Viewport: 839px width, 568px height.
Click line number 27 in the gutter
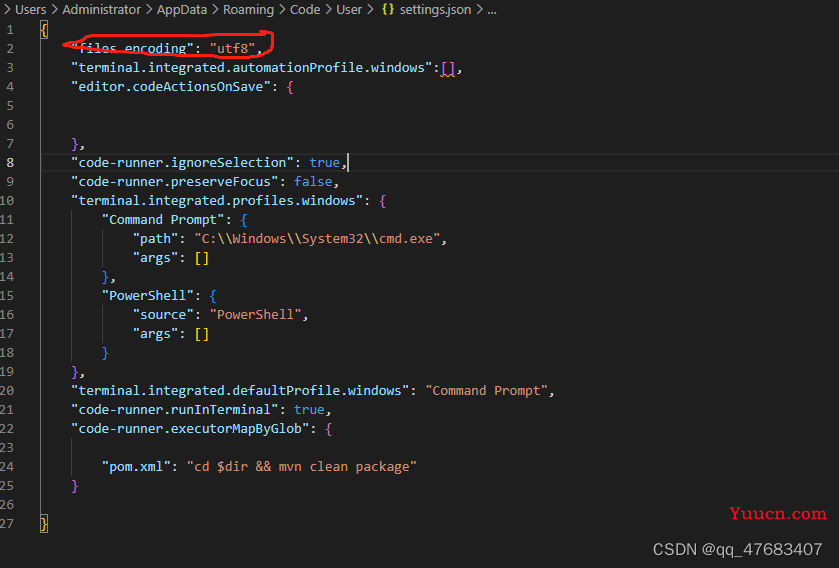point(7,524)
